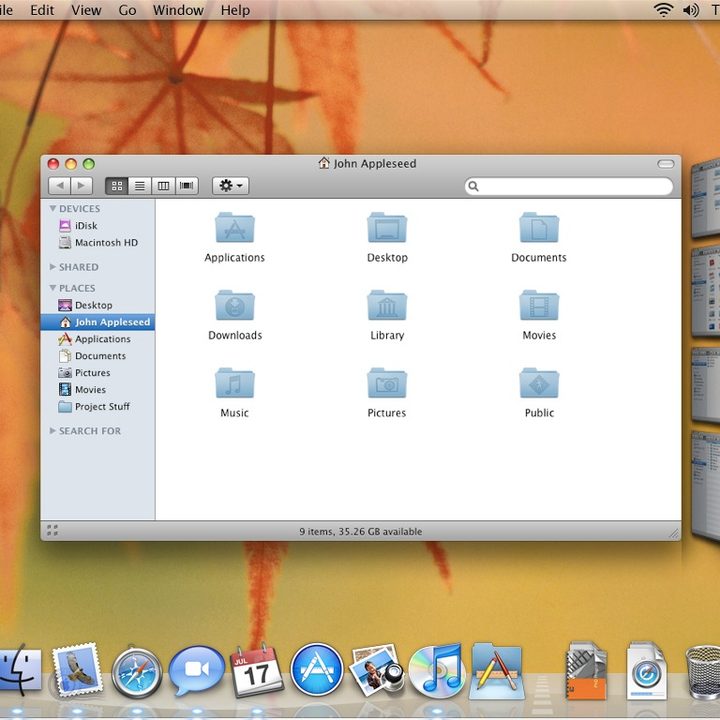The height and width of the screenshot is (720, 720).
Task: Select iDisk in the sidebar
Action: click(98, 225)
